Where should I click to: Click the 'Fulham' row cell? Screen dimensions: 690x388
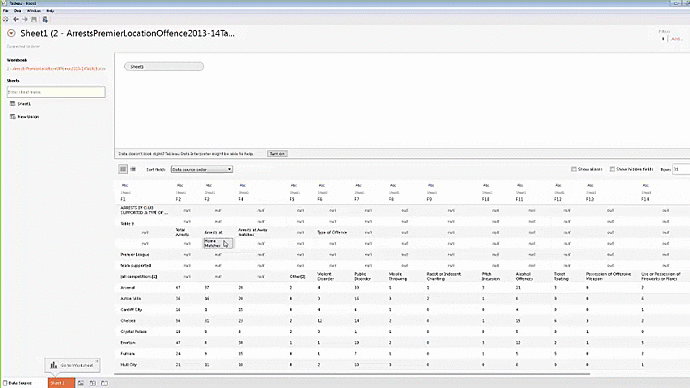(128, 354)
